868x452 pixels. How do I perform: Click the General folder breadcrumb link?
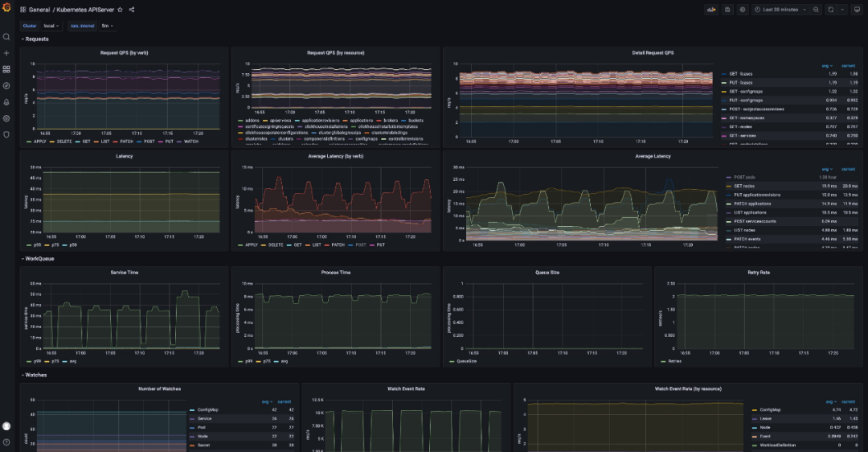[x=39, y=10]
